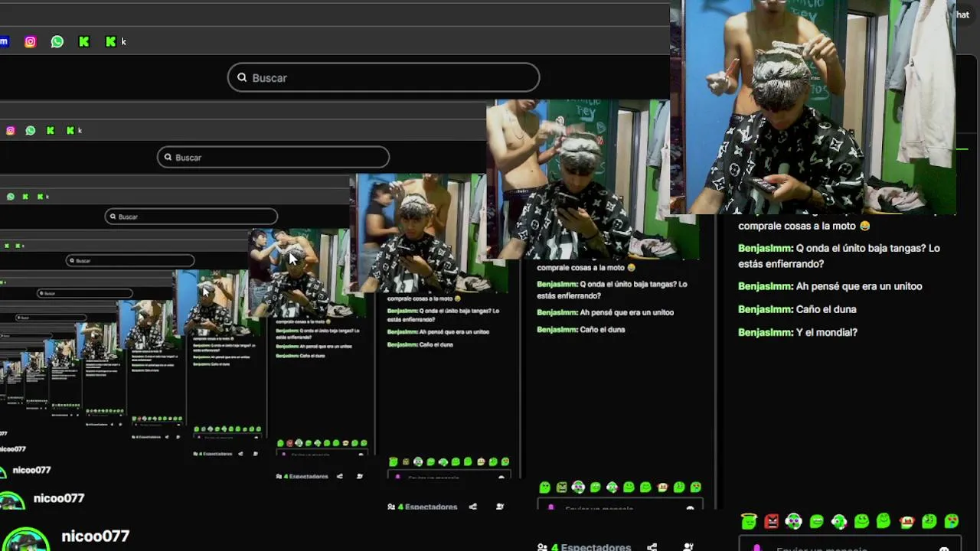This screenshot has height=551, width=980.
Task: Open the Instagram bookmark in the outermost browser bar
Action: point(30,42)
